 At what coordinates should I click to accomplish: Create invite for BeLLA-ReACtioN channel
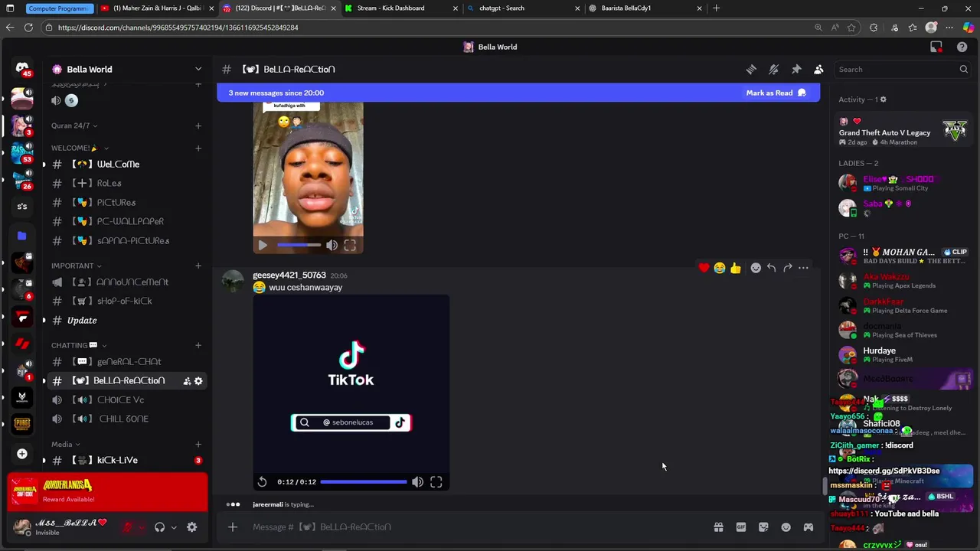(x=187, y=381)
